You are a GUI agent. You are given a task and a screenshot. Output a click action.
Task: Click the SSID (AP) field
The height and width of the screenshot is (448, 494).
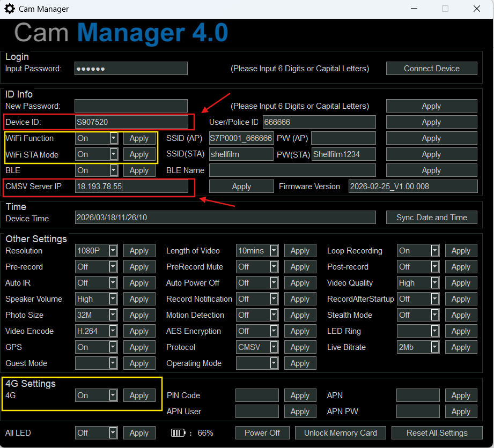pos(241,138)
